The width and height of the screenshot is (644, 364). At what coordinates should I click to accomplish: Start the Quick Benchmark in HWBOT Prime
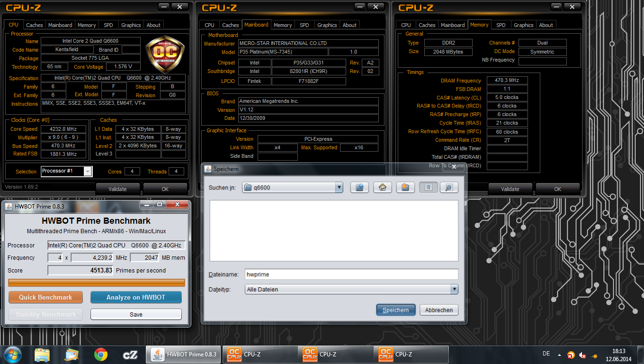45,297
